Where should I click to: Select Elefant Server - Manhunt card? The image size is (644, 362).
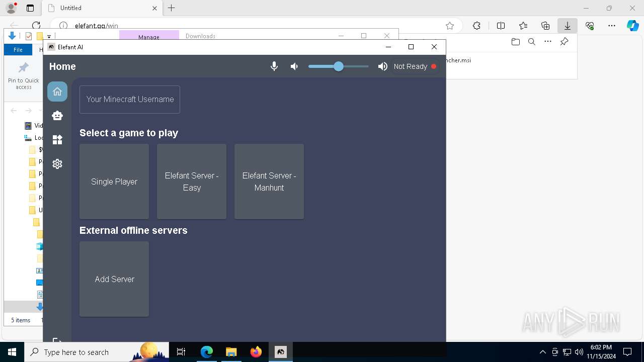click(x=269, y=182)
